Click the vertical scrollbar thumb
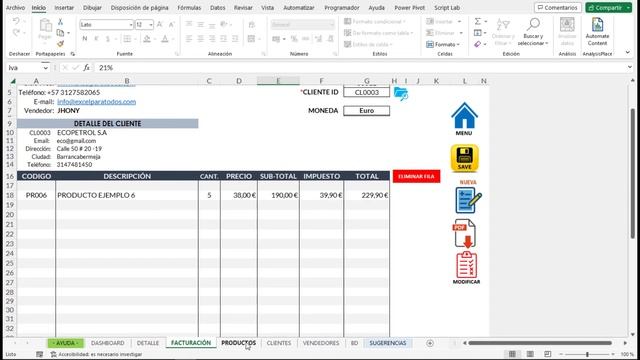The width and height of the screenshot is (640, 360). pos(632,173)
